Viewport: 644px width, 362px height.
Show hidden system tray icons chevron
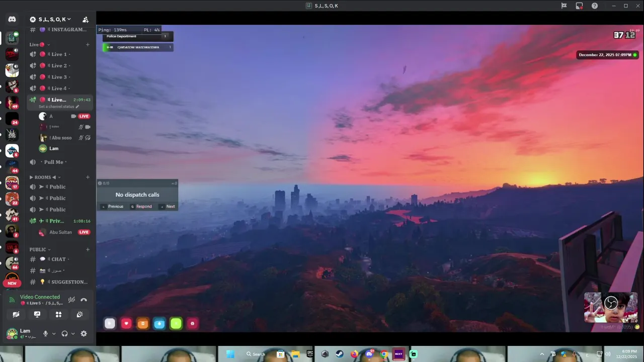tap(542, 354)
